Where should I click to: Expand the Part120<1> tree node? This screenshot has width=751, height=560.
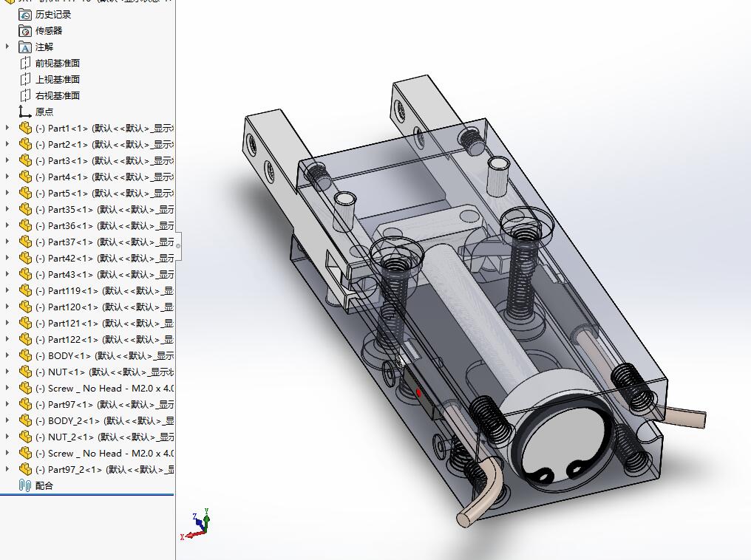click(x=7, y=307)
